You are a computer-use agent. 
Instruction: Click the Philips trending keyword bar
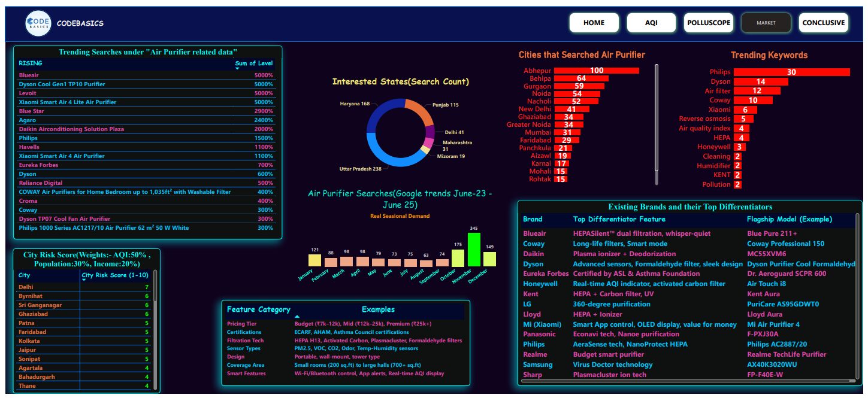pyautogui.click(x=792, y=72)
